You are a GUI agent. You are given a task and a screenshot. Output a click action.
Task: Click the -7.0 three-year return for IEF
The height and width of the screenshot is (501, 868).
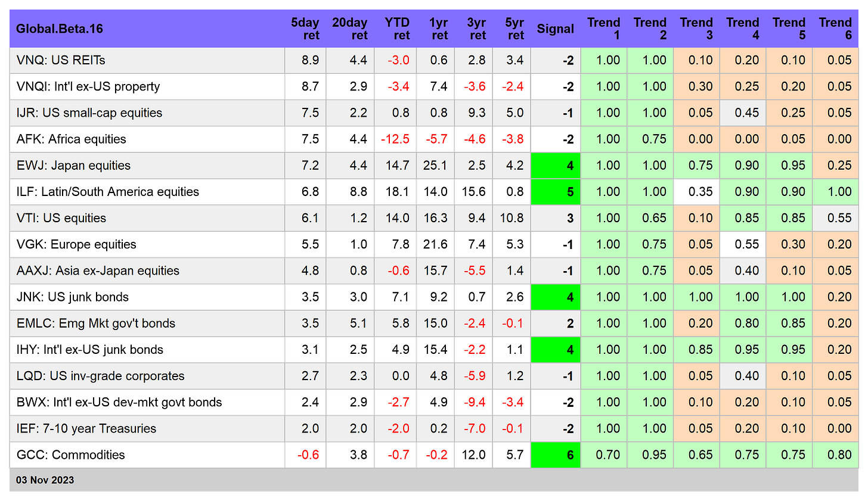point(475,428)
